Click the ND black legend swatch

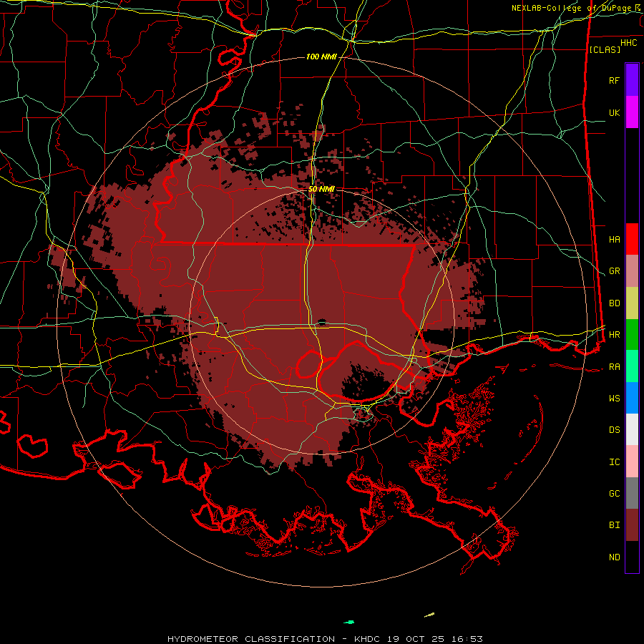click(x=632, y=557)
